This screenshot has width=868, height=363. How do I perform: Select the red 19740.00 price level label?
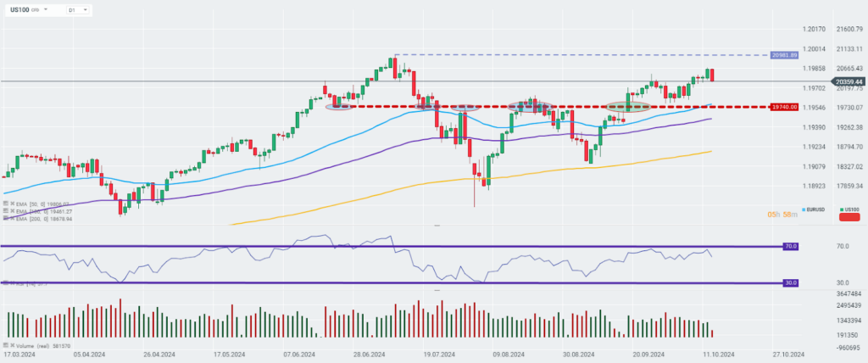click(784, 107)
